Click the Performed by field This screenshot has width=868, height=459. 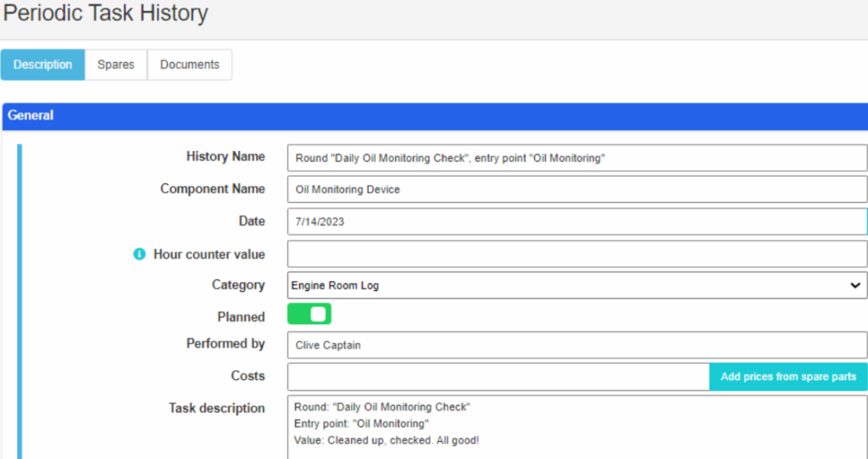click(x=577, y=344)
